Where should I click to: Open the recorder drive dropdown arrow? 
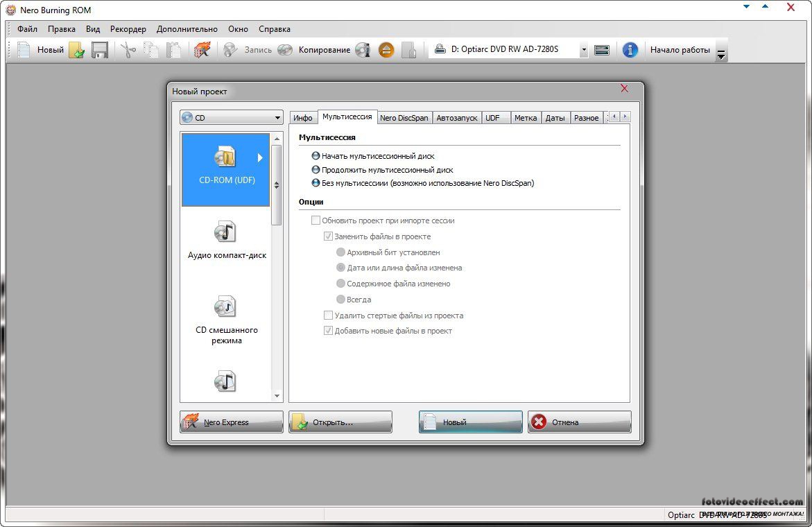[584, 50]
